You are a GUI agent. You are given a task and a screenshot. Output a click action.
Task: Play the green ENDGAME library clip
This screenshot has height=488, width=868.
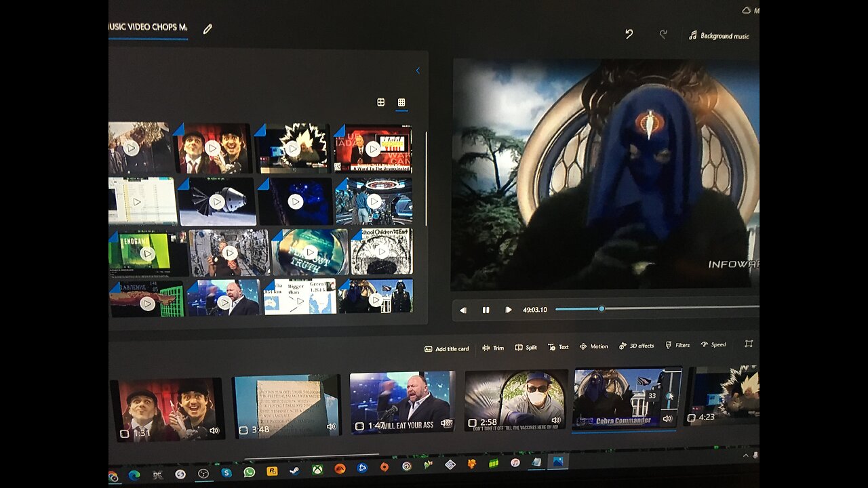click(147, 253)
